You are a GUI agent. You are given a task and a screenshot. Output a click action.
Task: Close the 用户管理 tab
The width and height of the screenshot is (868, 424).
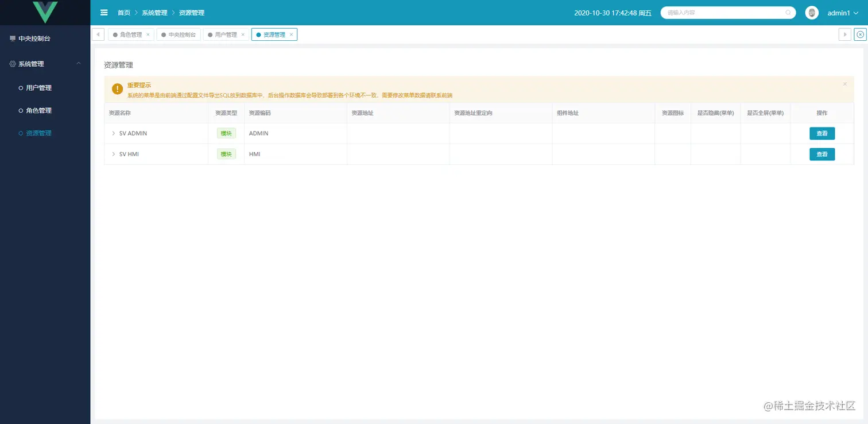click(243, 34)
